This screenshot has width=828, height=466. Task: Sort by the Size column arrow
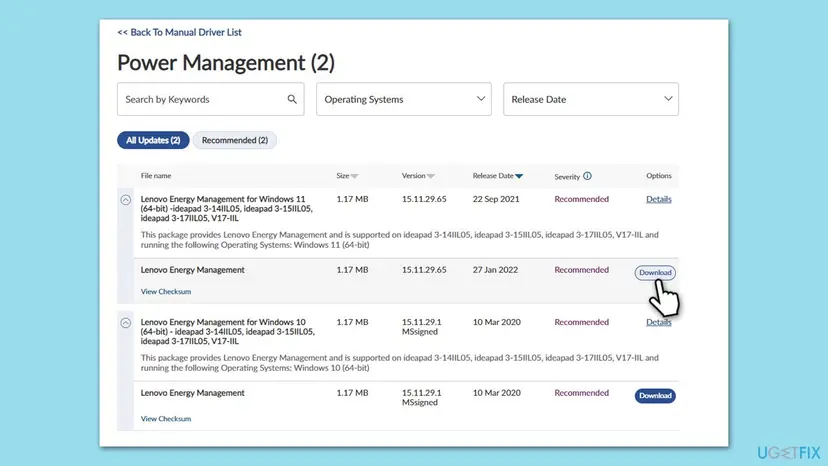(x=354, y=176)
